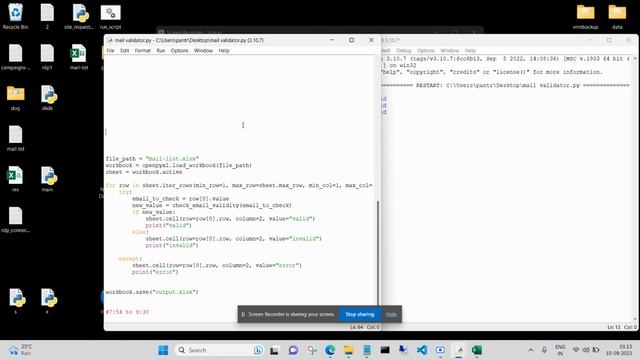Open the Windows Start menu
This screenshot has width=640, height=360.
click(x=163, y=350)
